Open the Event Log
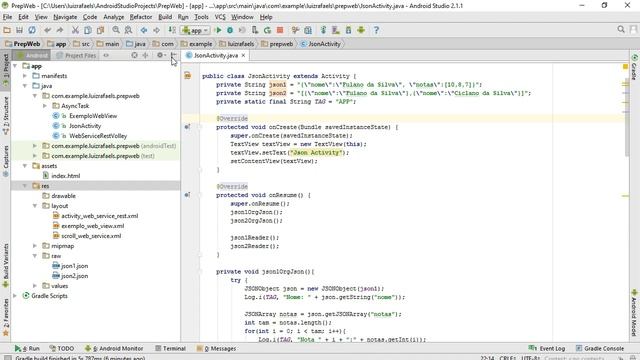This screenshot has height=360, width=640. coord(547,348)
